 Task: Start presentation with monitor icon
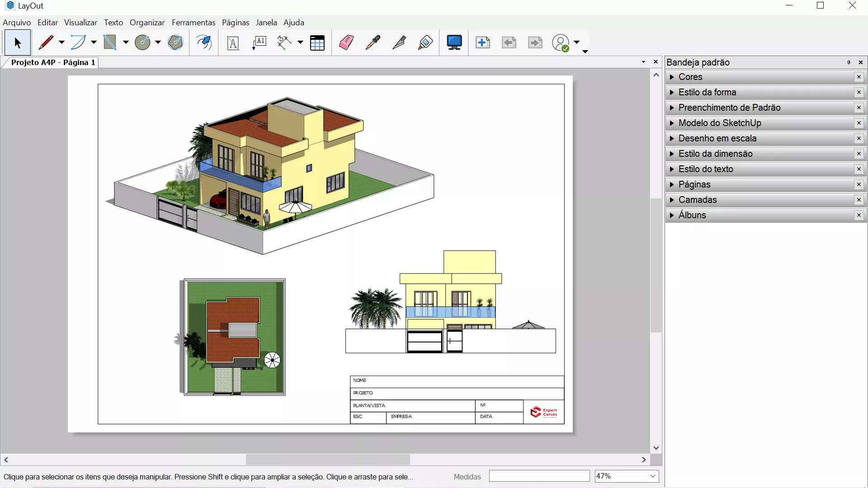(454, 42)
